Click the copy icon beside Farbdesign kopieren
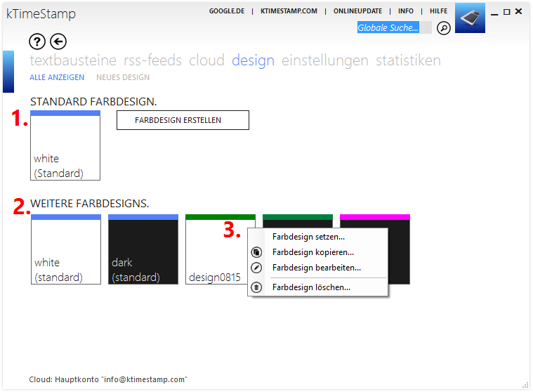Viewport: 533px width, 392px height. point(256,252)
